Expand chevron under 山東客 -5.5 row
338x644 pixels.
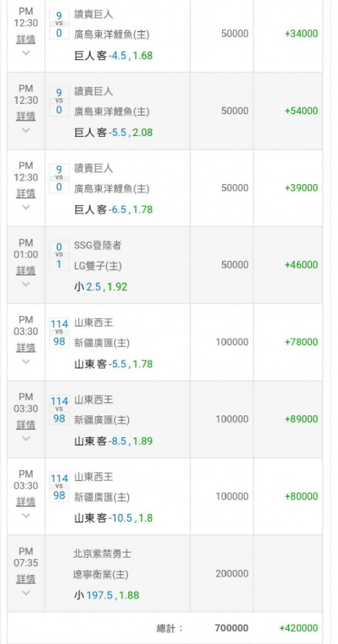coord(26,361)
